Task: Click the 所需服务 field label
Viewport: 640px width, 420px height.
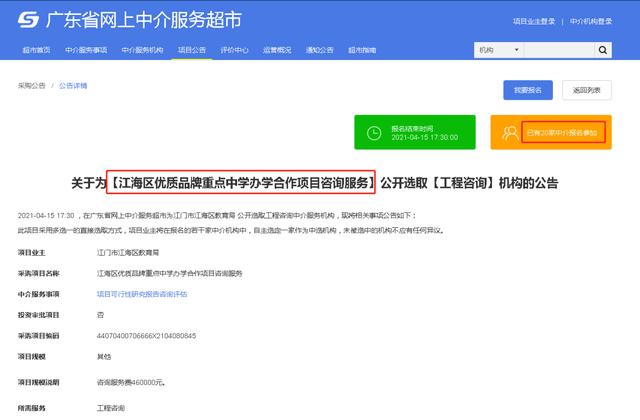Action: [x=31, y=408]
